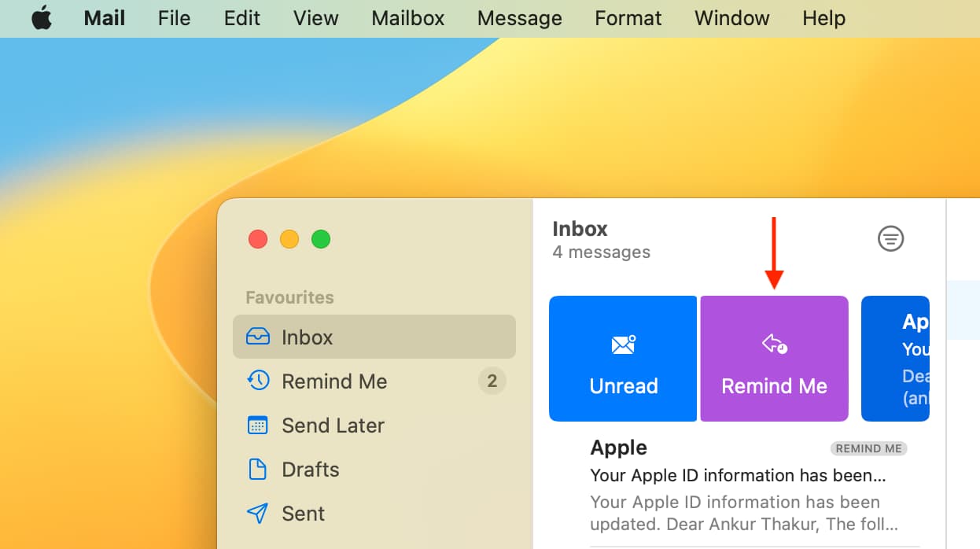This screenshot has width=980, height=549.
Task: Open the Message menu
Action: pyautogui.click(x=520, y=18)
